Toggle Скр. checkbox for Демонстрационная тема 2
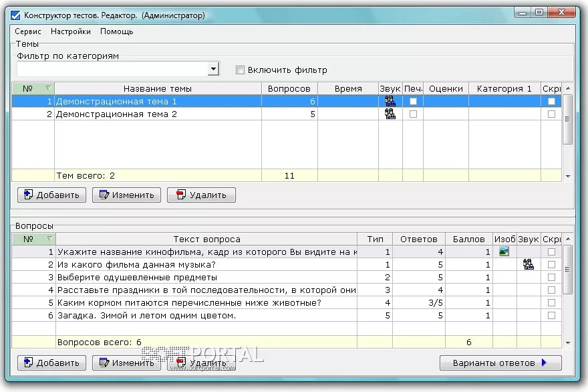Screen dimensions: 588x392 tap(551, 114)
